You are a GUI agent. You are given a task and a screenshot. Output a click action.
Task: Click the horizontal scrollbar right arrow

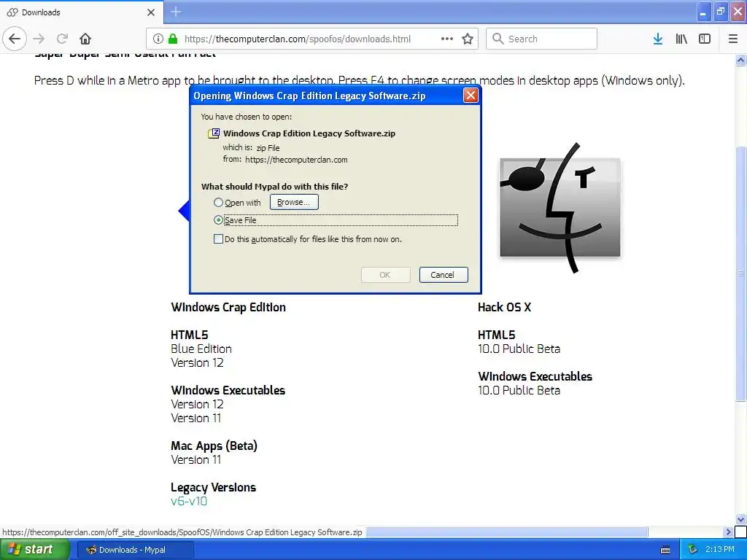727,532
